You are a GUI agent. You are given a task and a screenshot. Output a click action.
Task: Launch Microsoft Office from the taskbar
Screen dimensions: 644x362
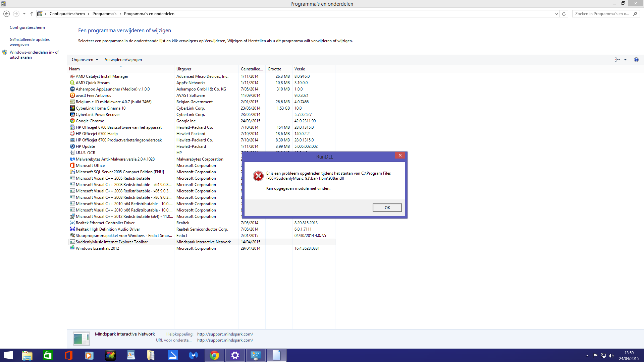[x=69, y=355]
